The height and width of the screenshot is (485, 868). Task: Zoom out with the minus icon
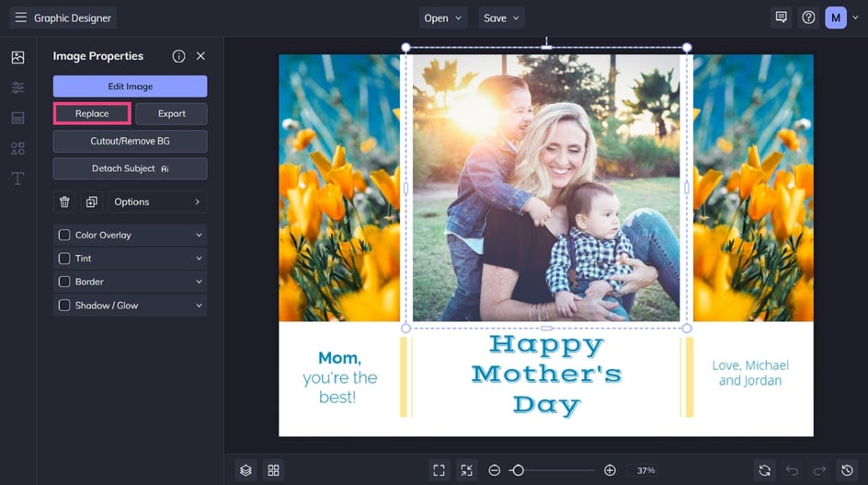tap(495, 470)
